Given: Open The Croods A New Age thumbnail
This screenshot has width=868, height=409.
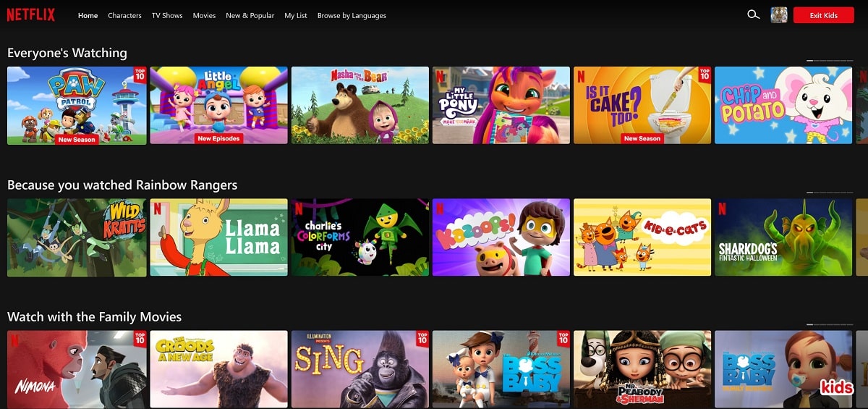Looking at the screenshot, I should point(218,370).
